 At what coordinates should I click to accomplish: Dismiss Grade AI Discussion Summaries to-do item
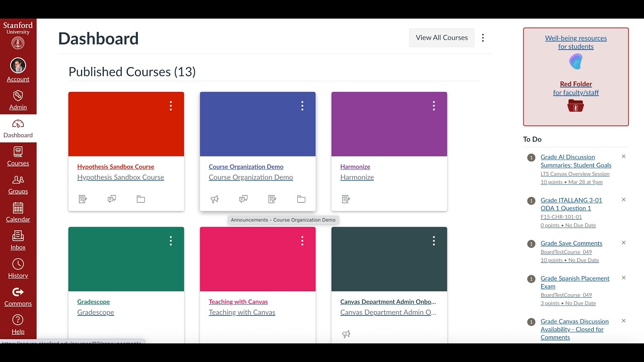[x=623, y=156]
